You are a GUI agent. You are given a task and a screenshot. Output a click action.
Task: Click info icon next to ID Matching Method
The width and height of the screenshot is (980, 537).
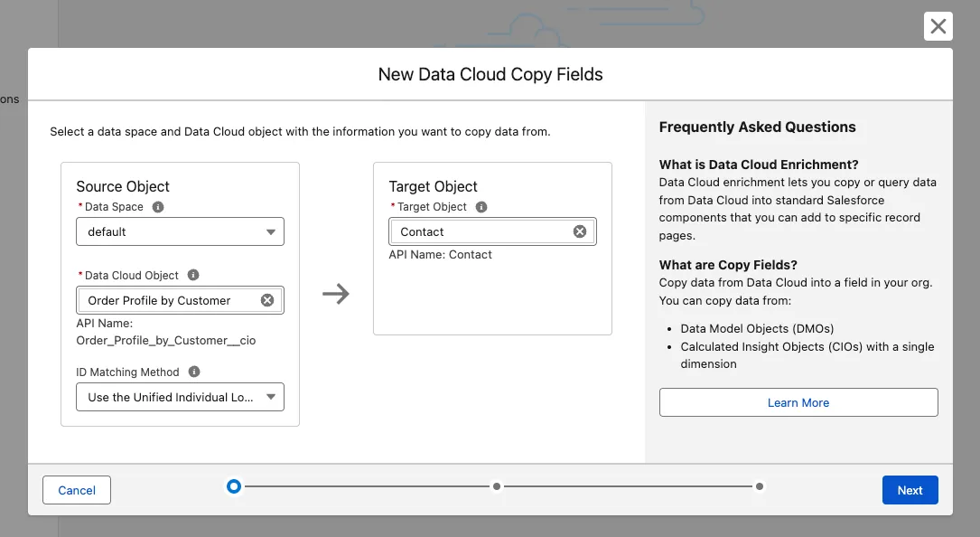coord(194,372)
